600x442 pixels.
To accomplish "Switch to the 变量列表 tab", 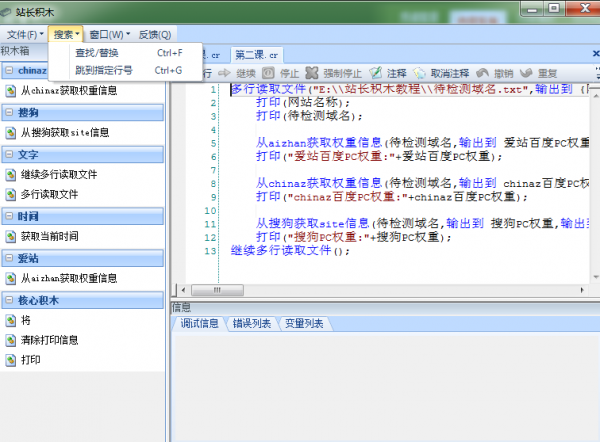I will tap(304, 323).
